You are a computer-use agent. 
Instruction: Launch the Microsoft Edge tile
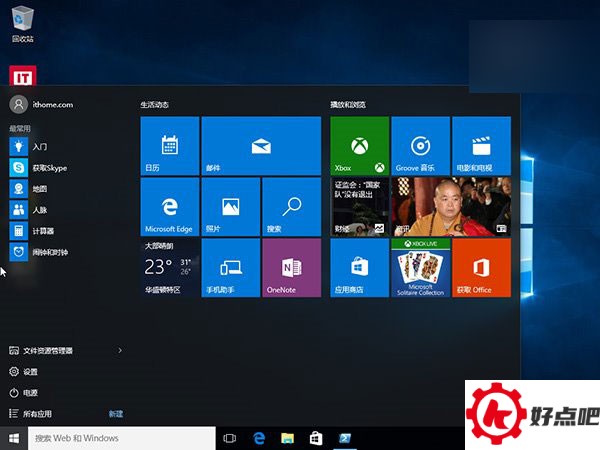click(170, 207)
